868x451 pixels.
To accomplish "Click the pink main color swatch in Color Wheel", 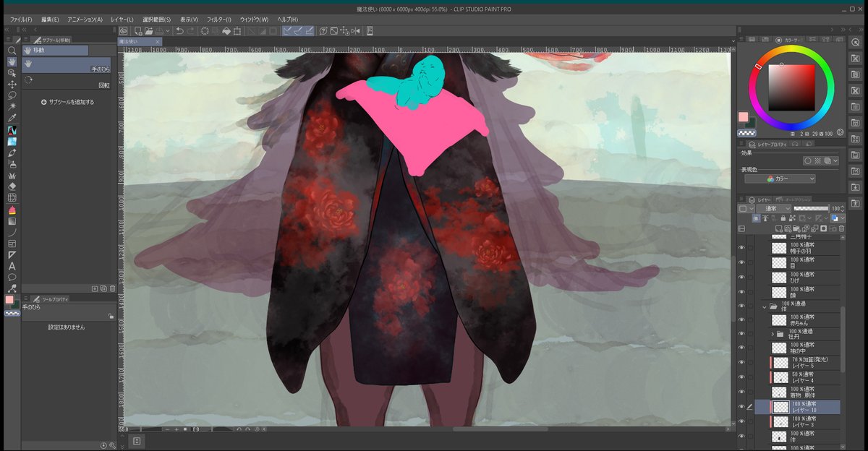I will [742, 117].
